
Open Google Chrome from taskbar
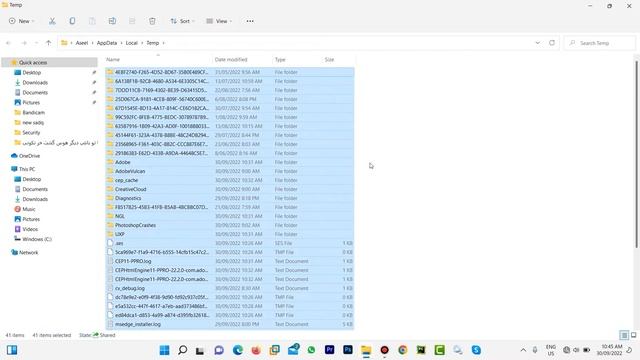click(x=403, y=350)
